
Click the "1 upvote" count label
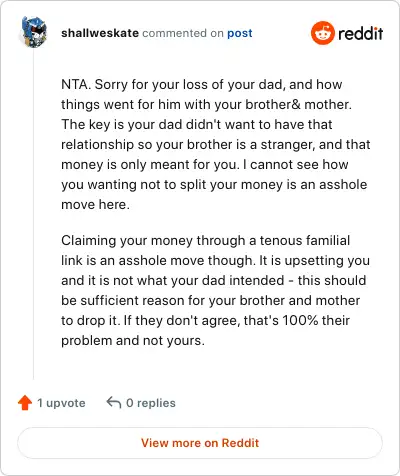pos(61,403)
